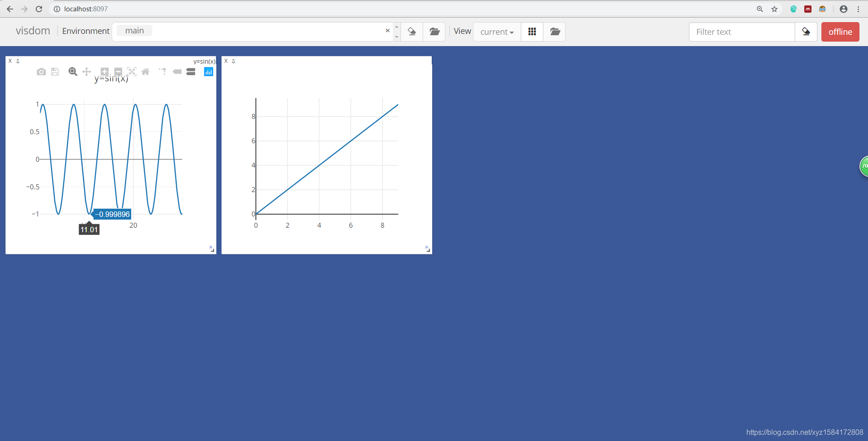Open manage environments folder icon
Image resolution: width=868 pixels, height=441 pixels.
click(434, 32)
